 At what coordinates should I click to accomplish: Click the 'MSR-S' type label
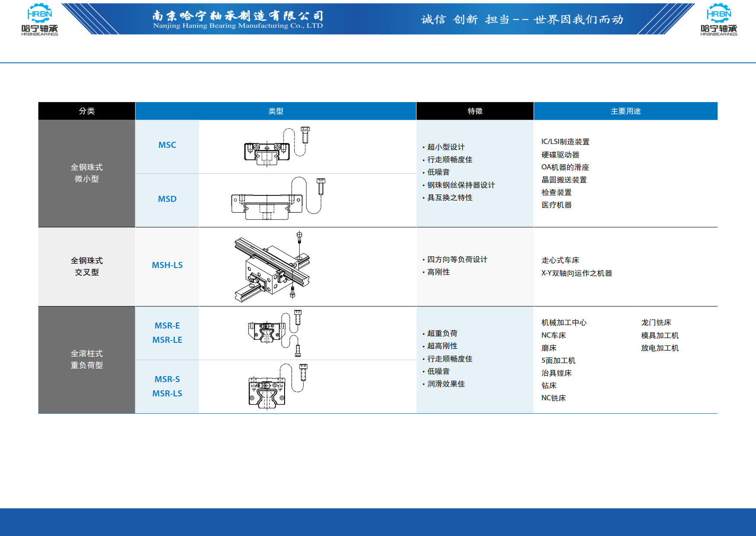click(x=167, y=379)
